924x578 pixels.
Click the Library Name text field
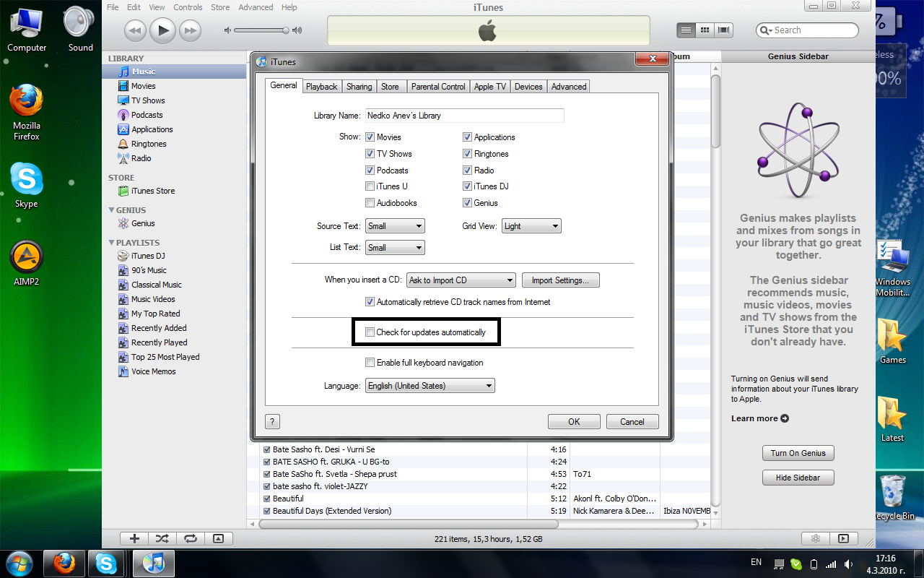tap(464, 116)
